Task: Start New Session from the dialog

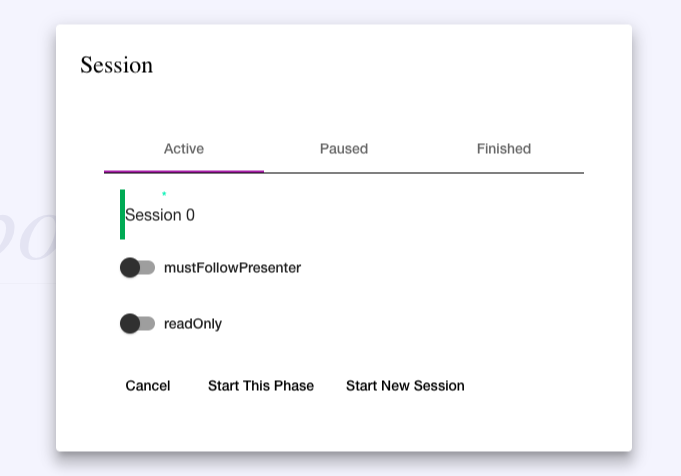Action: click(405, 386)
